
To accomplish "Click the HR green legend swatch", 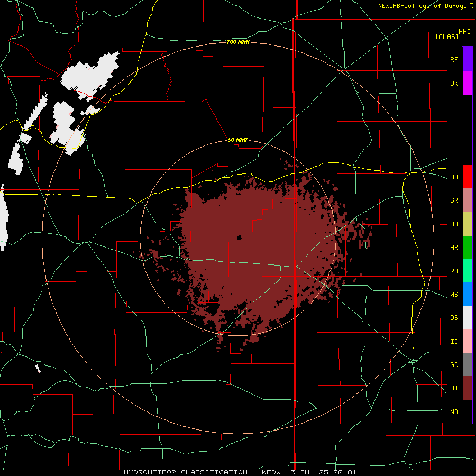I will click(x=467, y=247).
